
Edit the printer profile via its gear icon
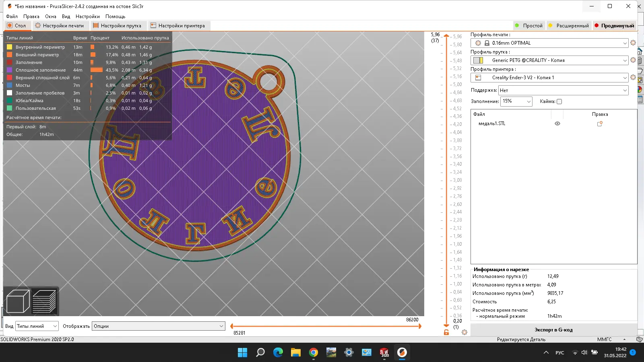coord(633,77)
